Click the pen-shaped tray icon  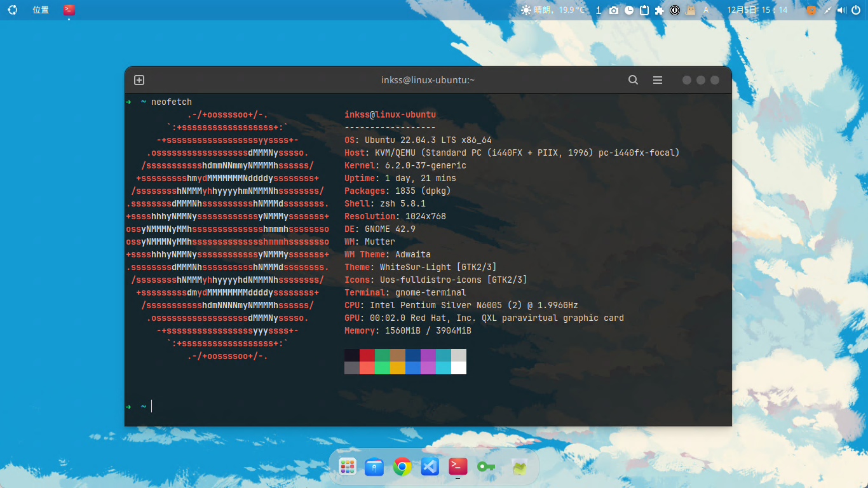827,10
